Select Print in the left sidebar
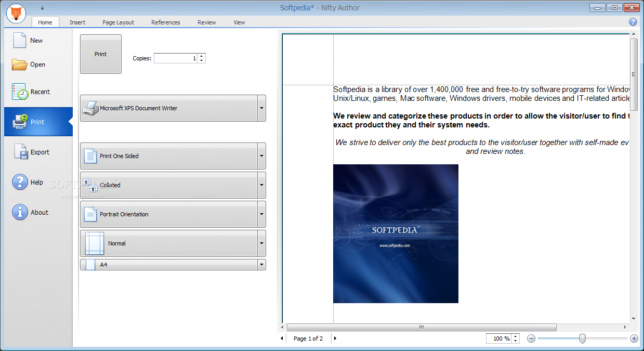Image resolution: width=644 pixels, height=351 pixels. [38, 122]
